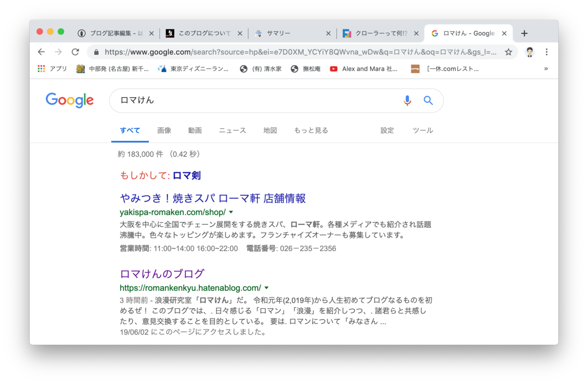The width and height of the screenshot is (588, 384).
Task: Show hidden bookmarks with the chevron
Action: point(546,69)
